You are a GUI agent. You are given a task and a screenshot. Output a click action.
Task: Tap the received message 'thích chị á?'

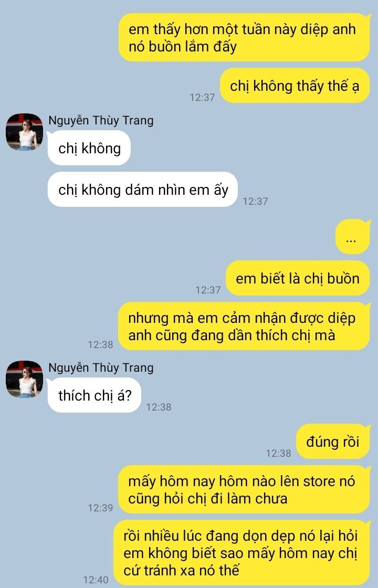tap(94, 395)
